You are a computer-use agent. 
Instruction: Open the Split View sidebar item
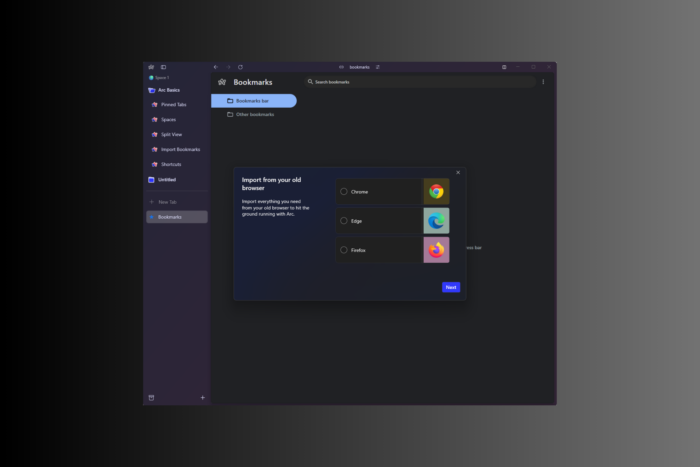(x=177, y=134)
